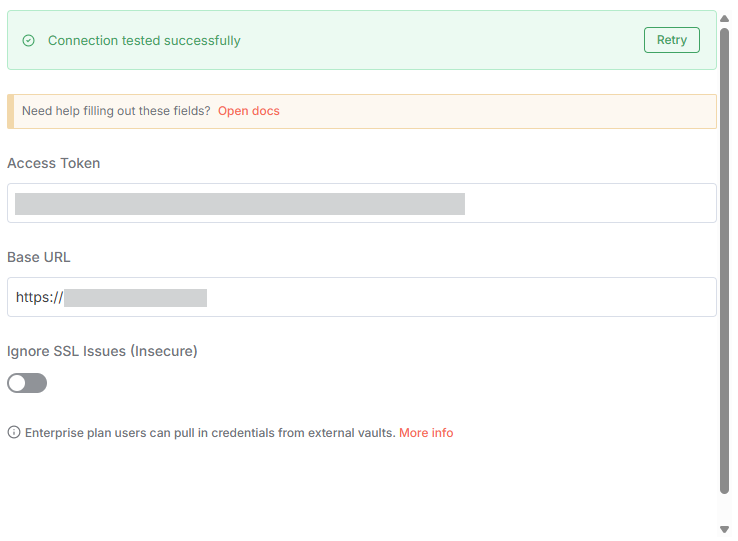Image resolution: width=738 pixels, height=541 pixels.
Task: Click the Access Token field label
Action: [54, 163]
